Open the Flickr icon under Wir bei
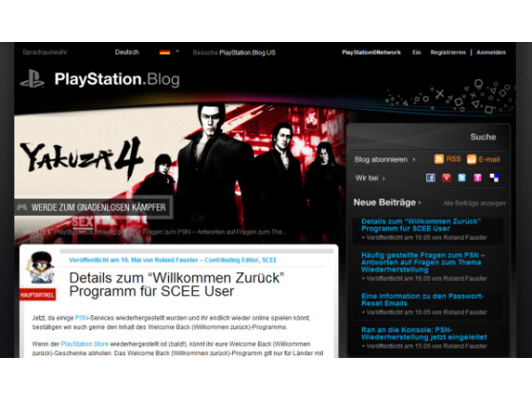Viewport: 532px width, 399px height. (478, 178)
